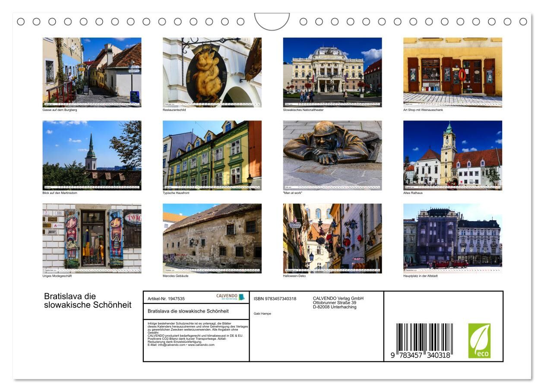The width and height of the screenshot is (544, 392).
Task: Click the ISBN 9783457340318 text
Action: pyautogui.click(x=275, y=299)
